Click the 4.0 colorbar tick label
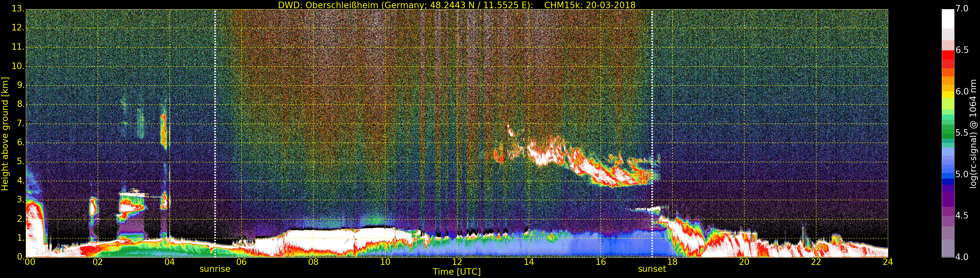Image resolution: width=980 pixels, height=278 pixels. [962, 257]
